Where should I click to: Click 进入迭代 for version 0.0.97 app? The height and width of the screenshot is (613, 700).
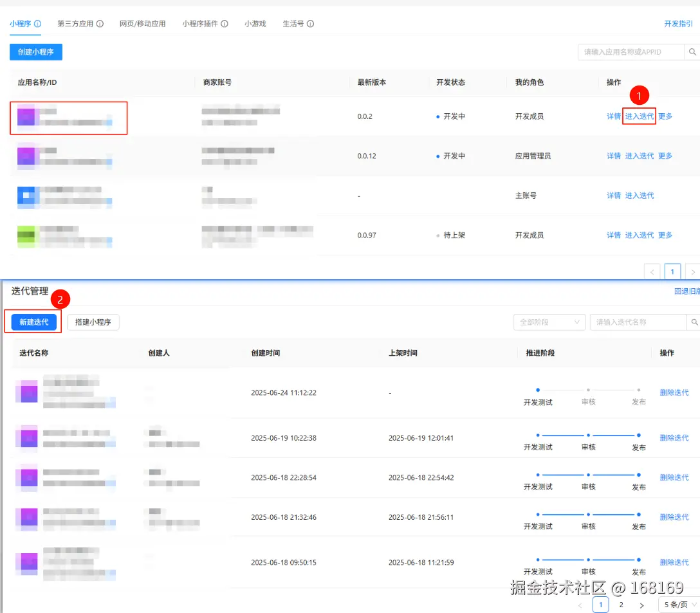pyautogui.click(x=640, y=235)
